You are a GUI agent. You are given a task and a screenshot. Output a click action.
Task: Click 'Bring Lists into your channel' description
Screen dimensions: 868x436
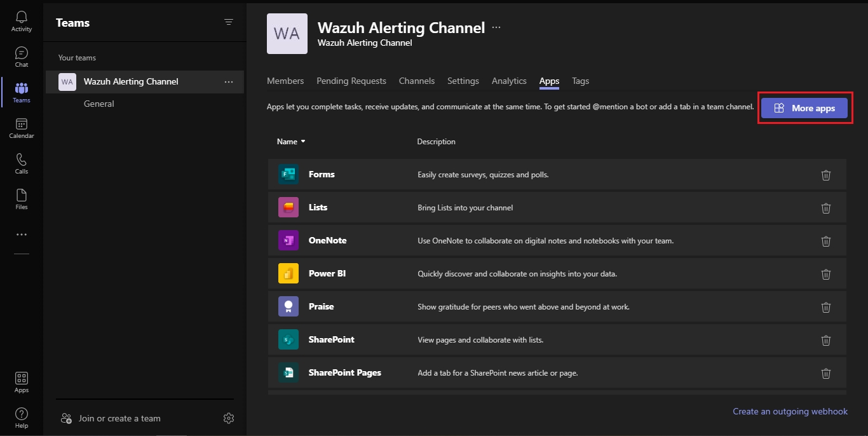click(465, 208)
